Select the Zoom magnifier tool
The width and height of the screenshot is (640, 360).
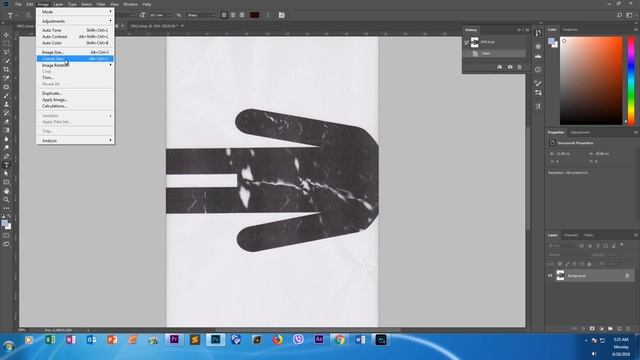[x=6, y=200]
